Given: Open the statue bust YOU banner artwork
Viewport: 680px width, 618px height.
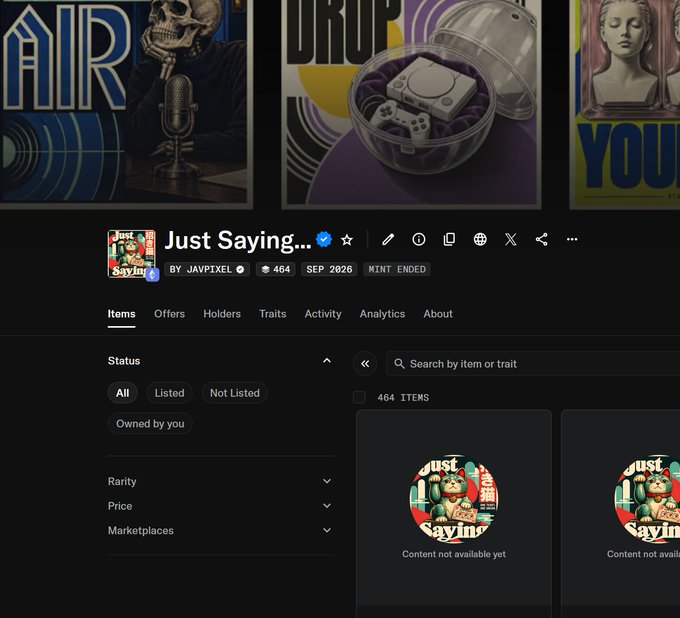Looking at the screenshot, I should tap(624, 104).
